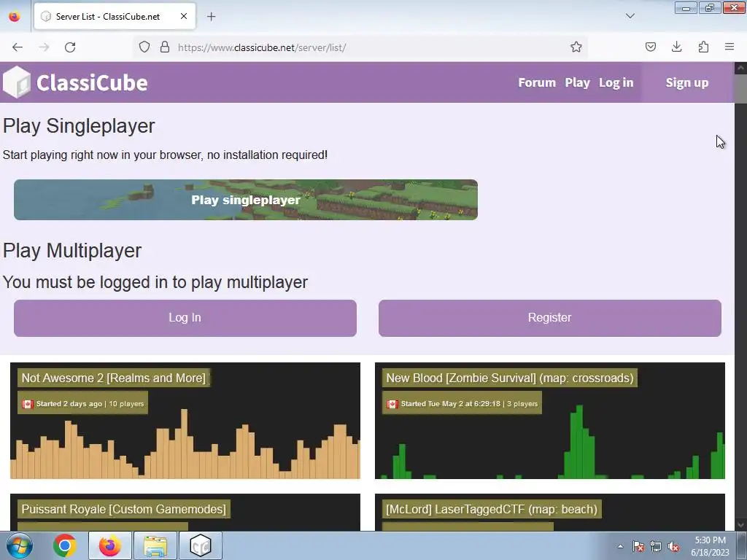This screenshot has height=560, width=747.
Task: Click the browser back arrow
Action: (18, 47)
